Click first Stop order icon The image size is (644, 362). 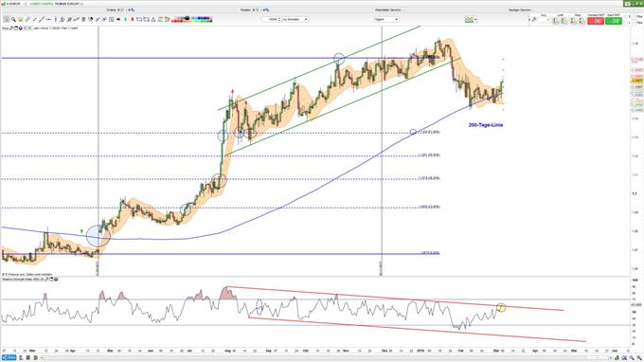click(x=573, y=21)
